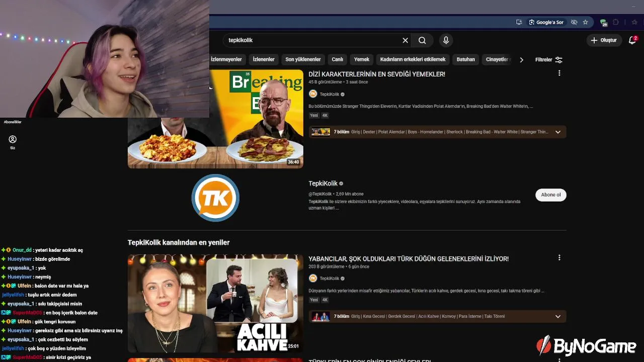Open the Filtreler filter options
The image size is (644, 362).
(x=548, y=59)
